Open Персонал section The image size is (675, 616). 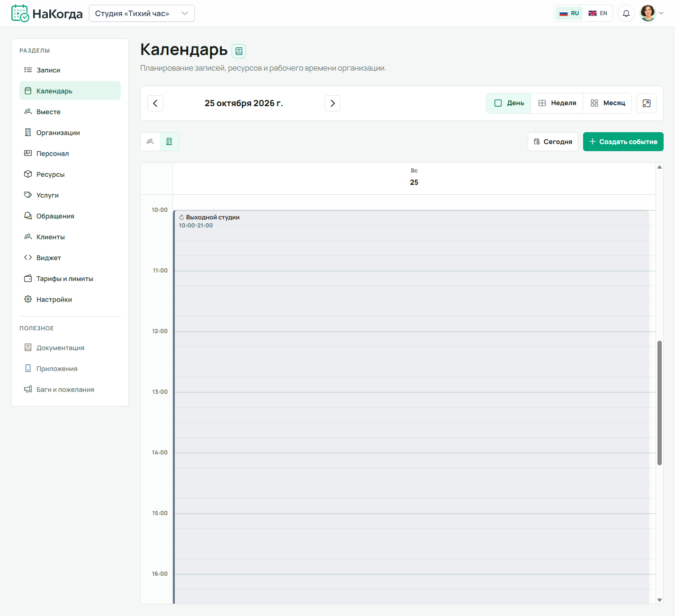(70, 154)
